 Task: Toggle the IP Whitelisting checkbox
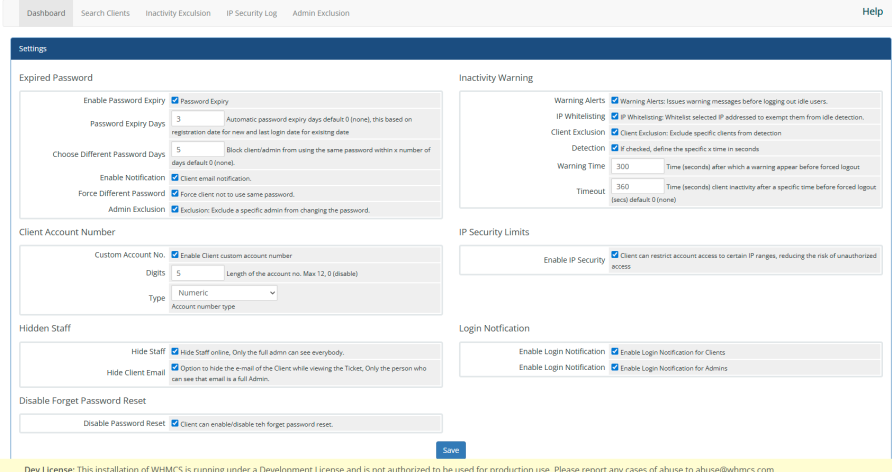pyautogui.click(x=615, y=116)
